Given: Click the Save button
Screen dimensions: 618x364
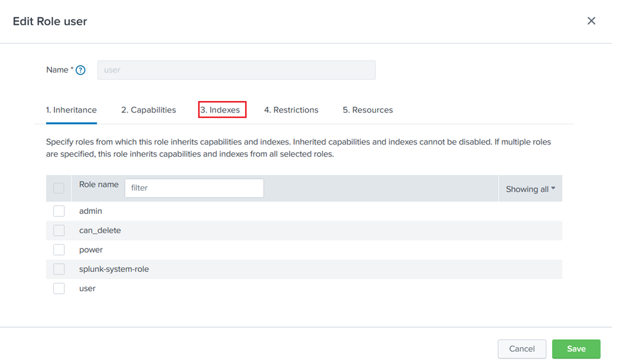Looking at the screenshot, I should click(x=576, y=349).
